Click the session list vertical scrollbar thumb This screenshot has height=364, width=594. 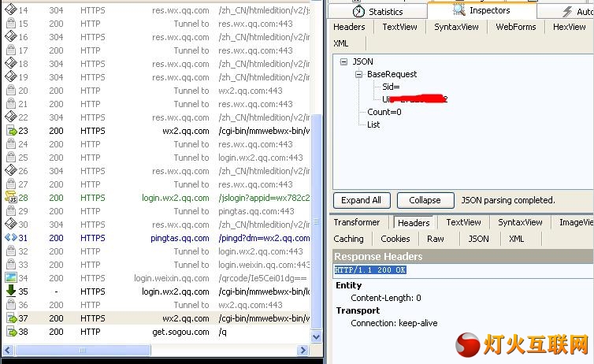tap(316, 222)
